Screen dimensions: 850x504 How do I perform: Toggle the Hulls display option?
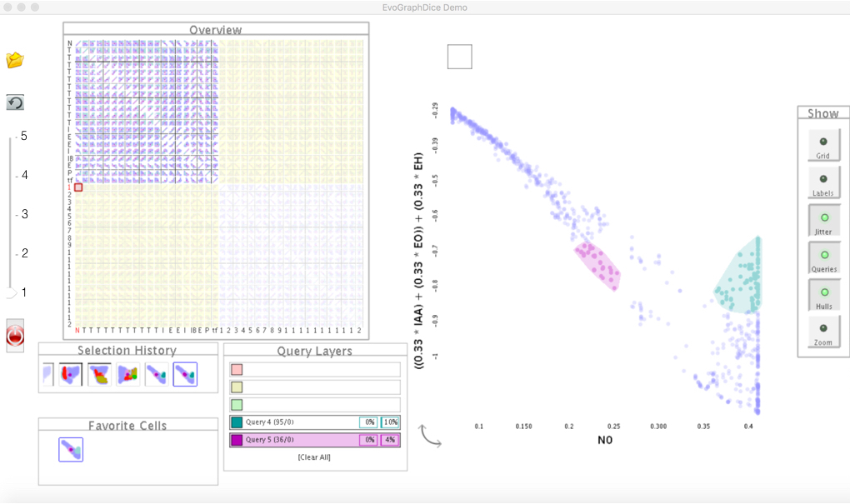(824, 295)
